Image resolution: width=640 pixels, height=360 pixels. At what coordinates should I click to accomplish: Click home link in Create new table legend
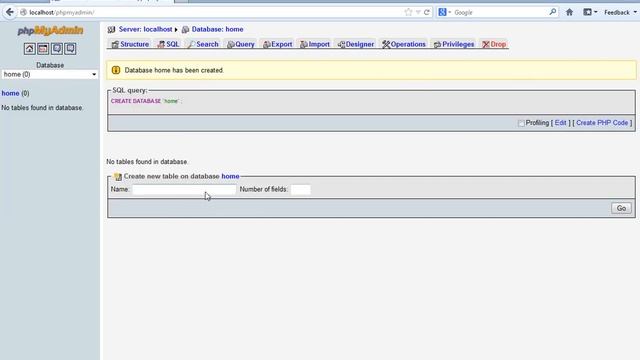point(230,176)
